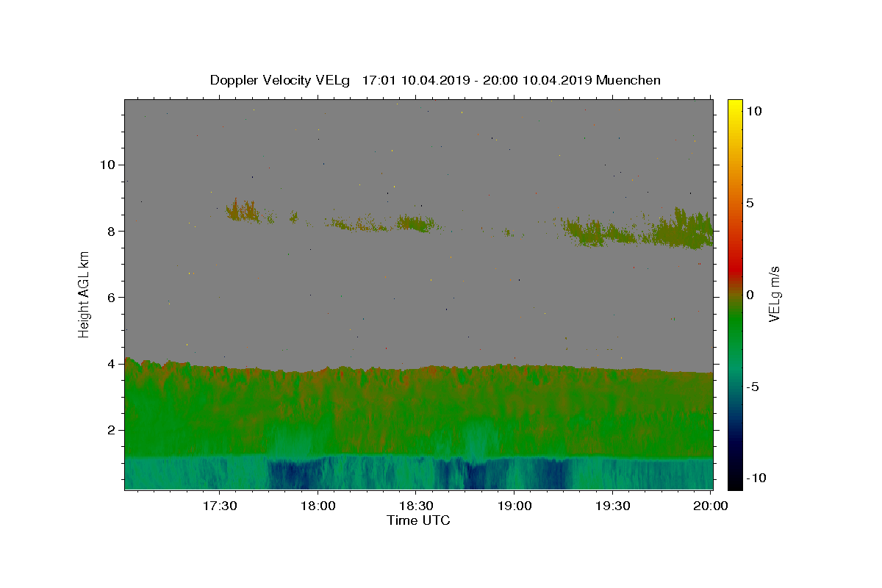Click the 'VELg m/s' colorbar label
The width and height of the screenshot is (882, 588).
(x=774, y=294)
